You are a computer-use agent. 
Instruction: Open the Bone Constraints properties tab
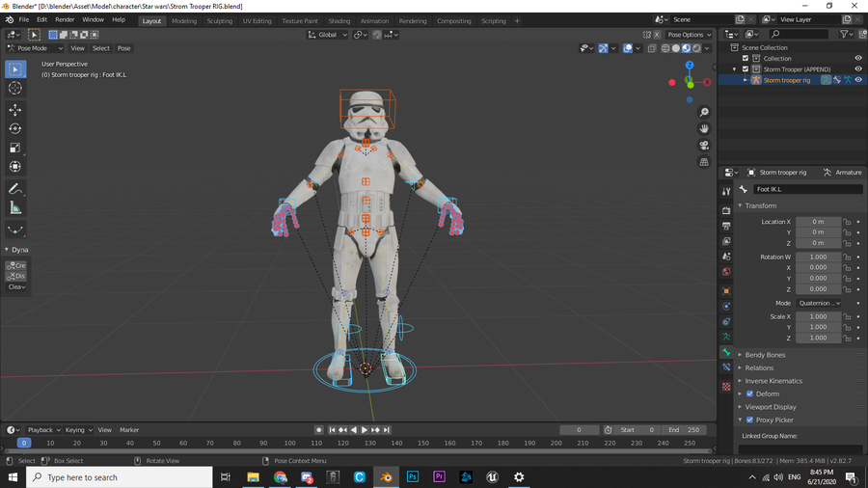(726, 367)
